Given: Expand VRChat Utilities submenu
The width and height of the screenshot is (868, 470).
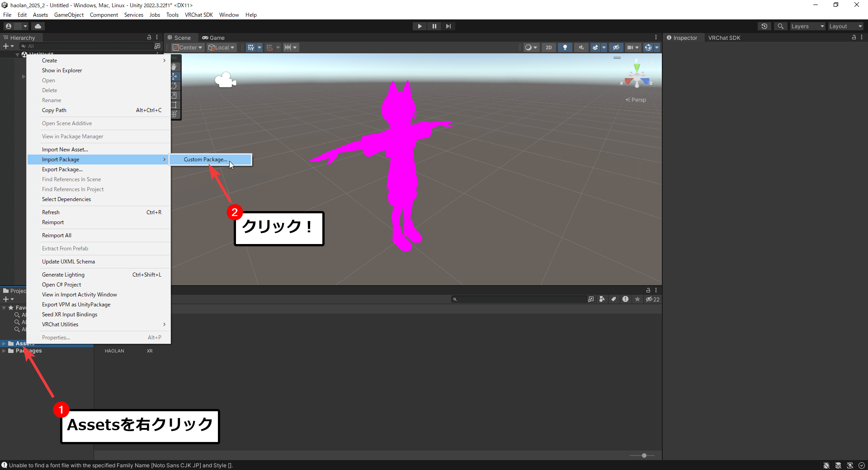Looking at the screenshot, I should tap(99, 324).
